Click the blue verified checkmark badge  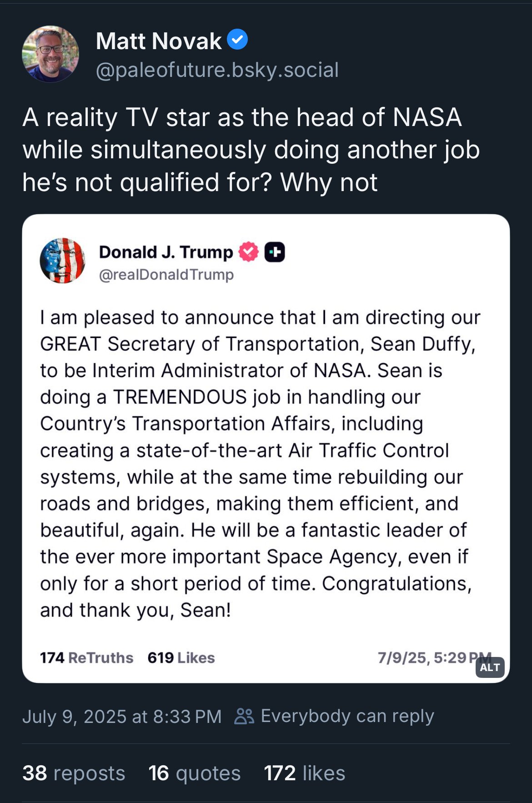tap(237, 40)
